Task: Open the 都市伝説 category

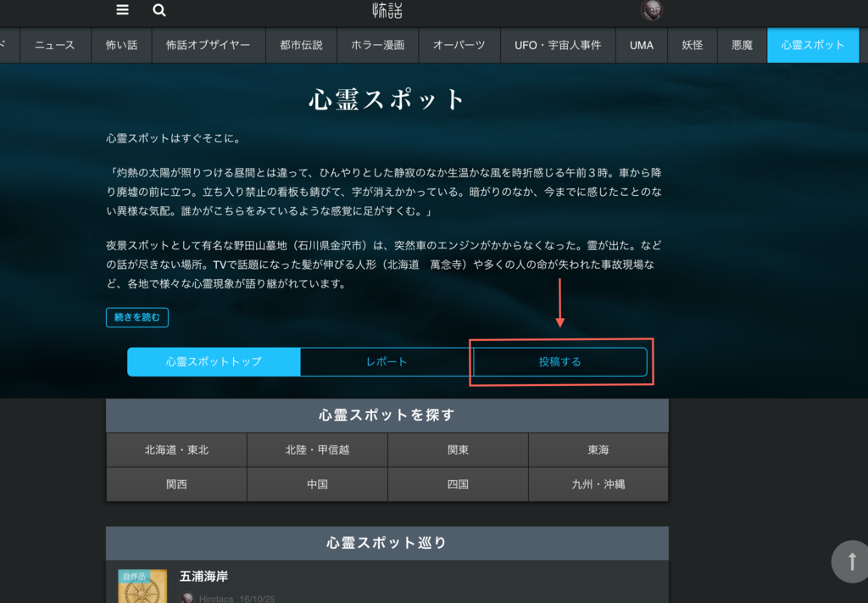Action: coord(300,45)
